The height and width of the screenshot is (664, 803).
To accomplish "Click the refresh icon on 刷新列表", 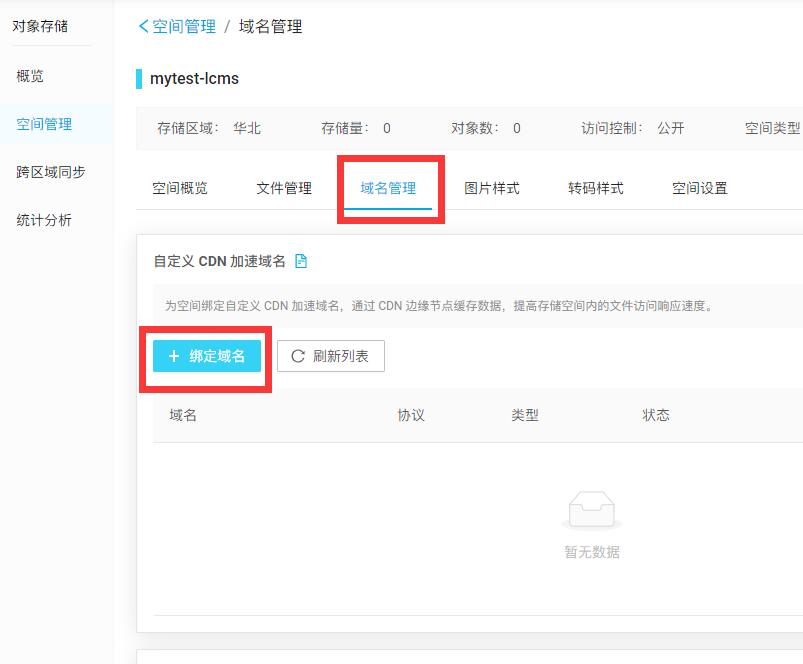I will click(298, 356).
